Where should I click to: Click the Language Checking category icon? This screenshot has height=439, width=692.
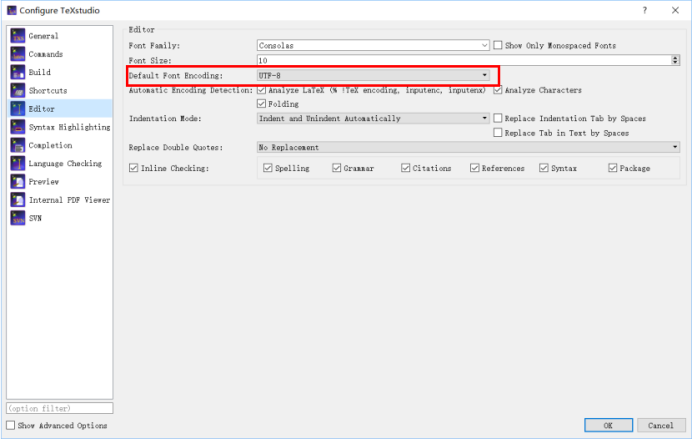(18, 163)
